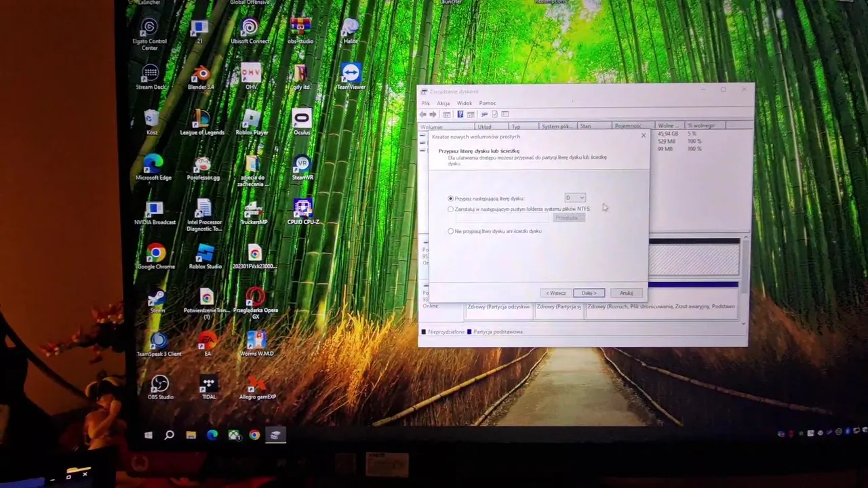Click the 'Dalej >' wizard button
Screen dimensions: 868x488
(589, 293)
